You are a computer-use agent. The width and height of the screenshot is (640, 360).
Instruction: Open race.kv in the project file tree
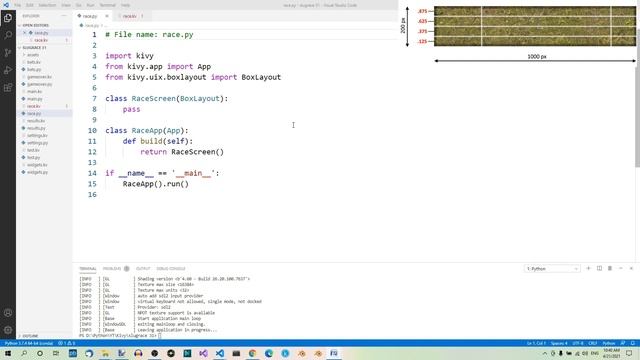coord(34,106)
